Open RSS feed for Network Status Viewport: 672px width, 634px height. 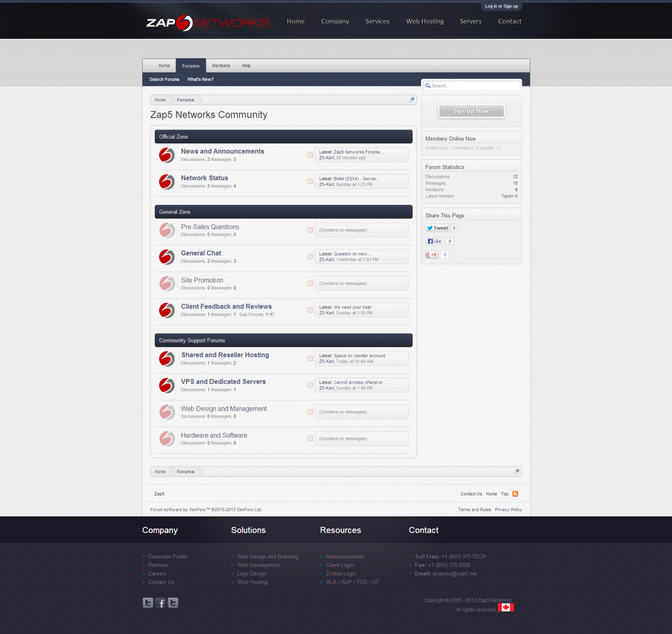pos(310,181)
